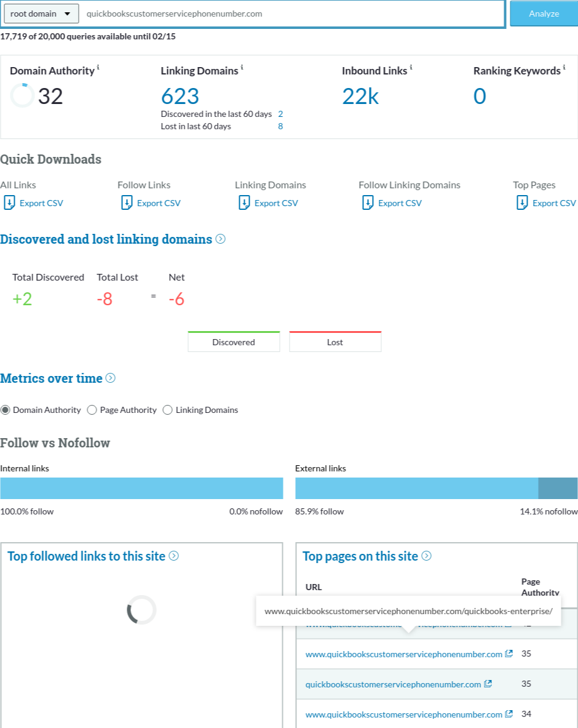Click arrow icon beside Top pages heading

[427, 556]
